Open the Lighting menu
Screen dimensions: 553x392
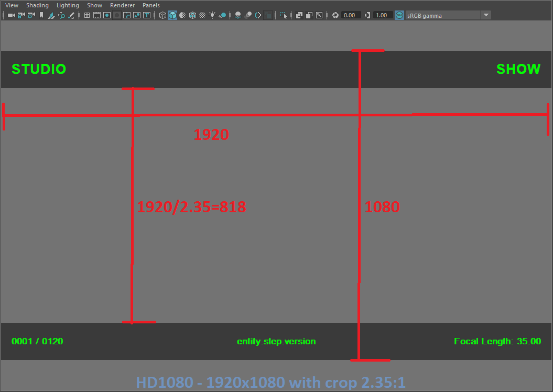click(x=68, y=5)
